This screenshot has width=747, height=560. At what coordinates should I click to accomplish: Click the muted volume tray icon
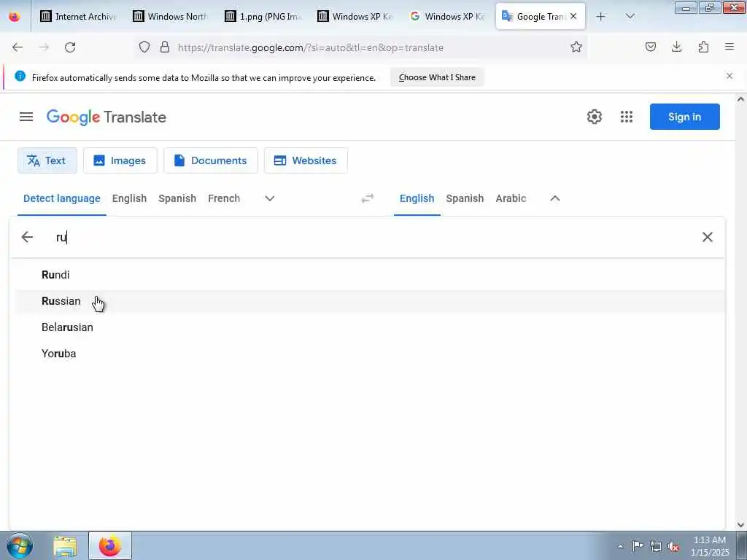click(673, 546)
